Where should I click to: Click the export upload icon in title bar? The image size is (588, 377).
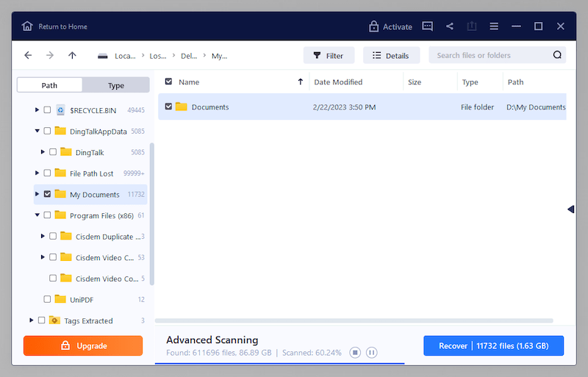(x=472, y=26)
